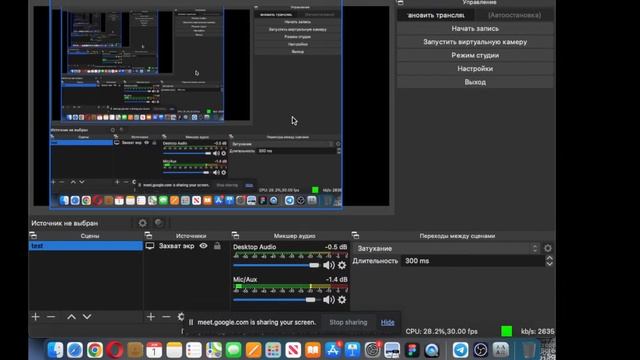Click the green stream status indicator
The image size is (640, 360).
click(507, 331)
